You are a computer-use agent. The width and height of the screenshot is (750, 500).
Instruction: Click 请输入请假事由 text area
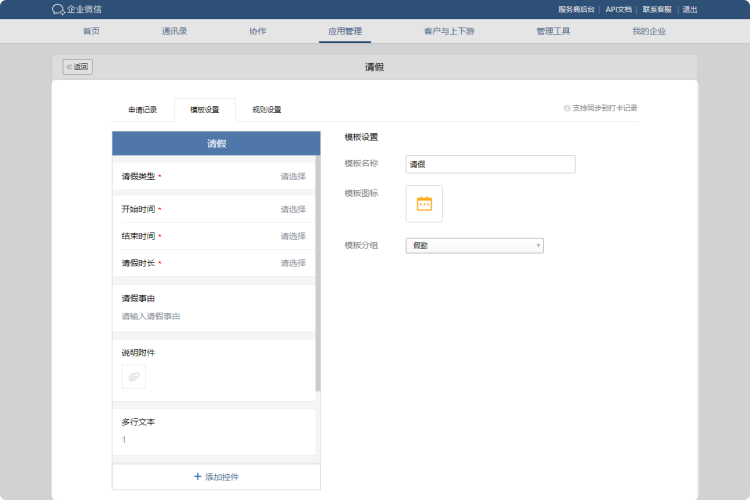tap(151, 316)
